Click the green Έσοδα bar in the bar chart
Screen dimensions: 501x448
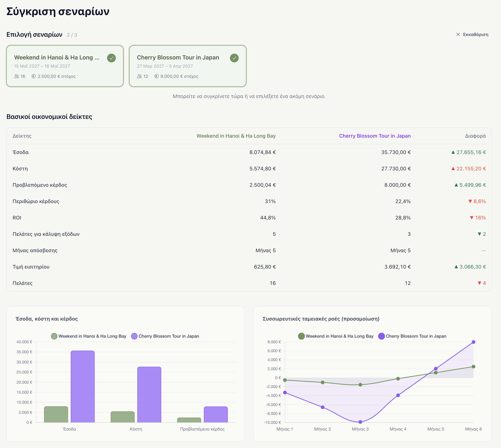tap(56, 415)
